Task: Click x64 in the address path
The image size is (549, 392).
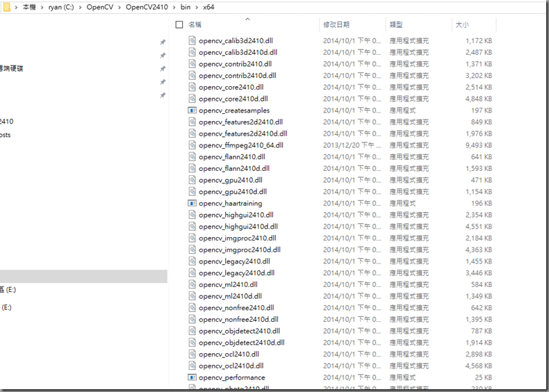Action: pos(208,7)
